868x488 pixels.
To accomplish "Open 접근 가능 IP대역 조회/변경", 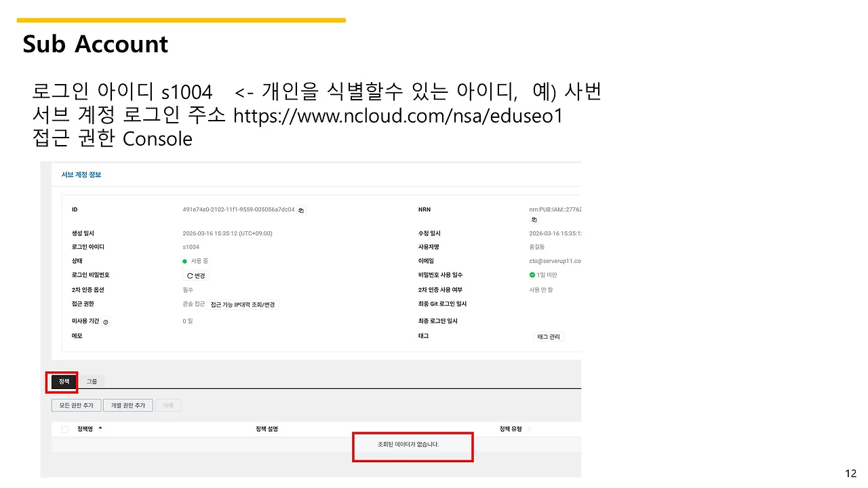I will pyautogui.click(x=242, y=304).
